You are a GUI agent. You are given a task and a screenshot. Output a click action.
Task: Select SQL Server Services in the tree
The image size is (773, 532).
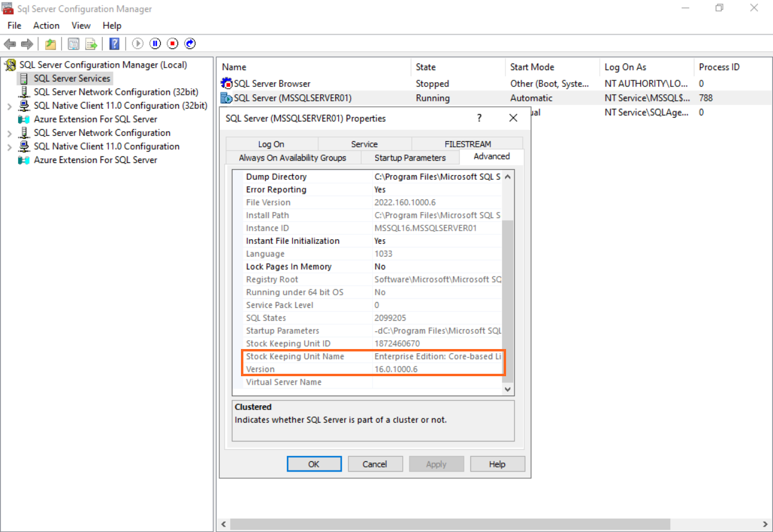[x=72, y=79]
